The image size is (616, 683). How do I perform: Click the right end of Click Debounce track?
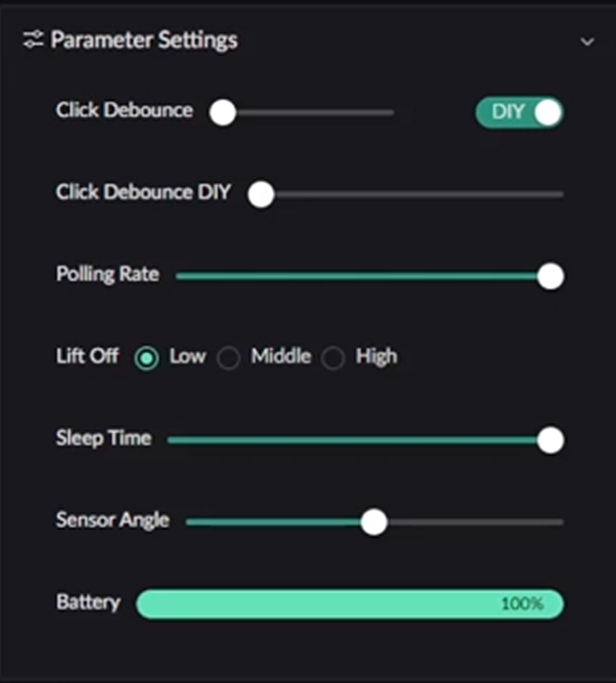[x=391, y=112]
